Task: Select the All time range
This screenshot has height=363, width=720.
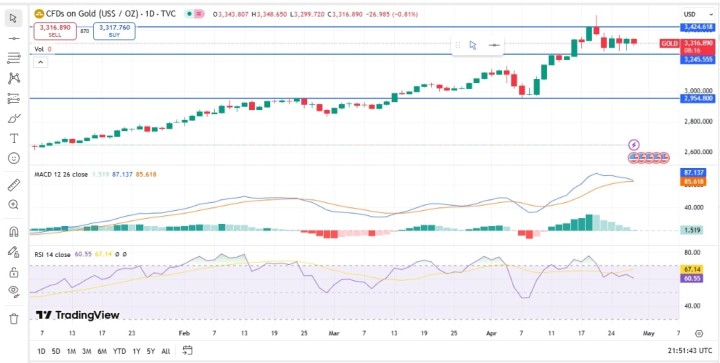Action: point(166,351)
